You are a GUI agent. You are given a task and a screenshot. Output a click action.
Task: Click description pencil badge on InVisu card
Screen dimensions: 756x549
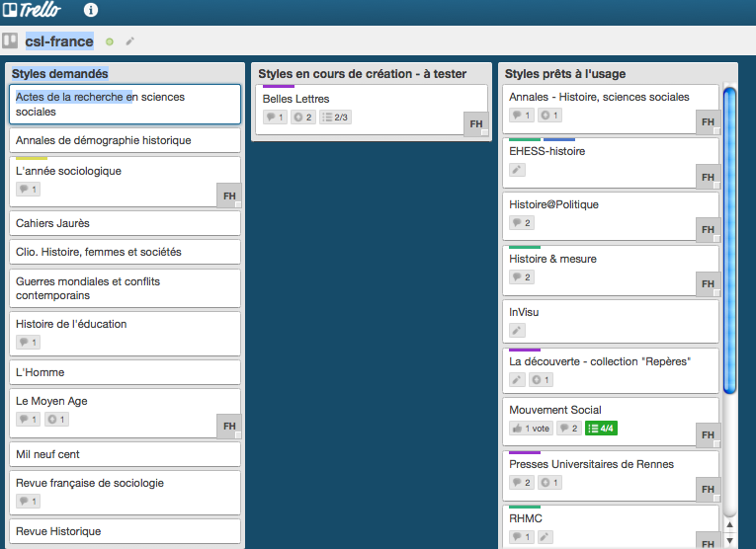517,331
